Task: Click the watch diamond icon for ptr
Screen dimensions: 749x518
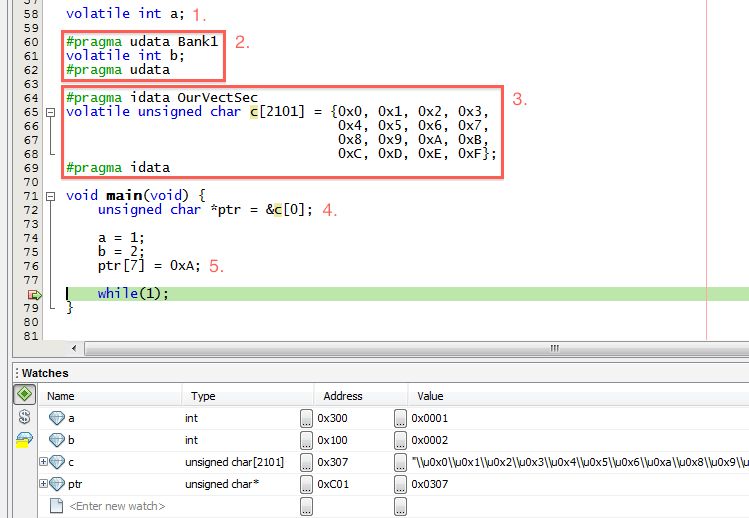Action: coord(57,484)
